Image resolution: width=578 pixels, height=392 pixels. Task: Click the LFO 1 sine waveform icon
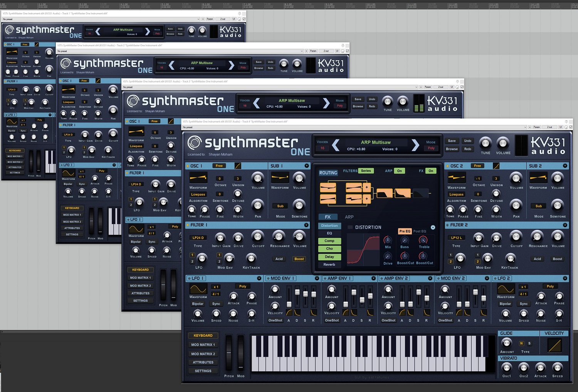198,289
